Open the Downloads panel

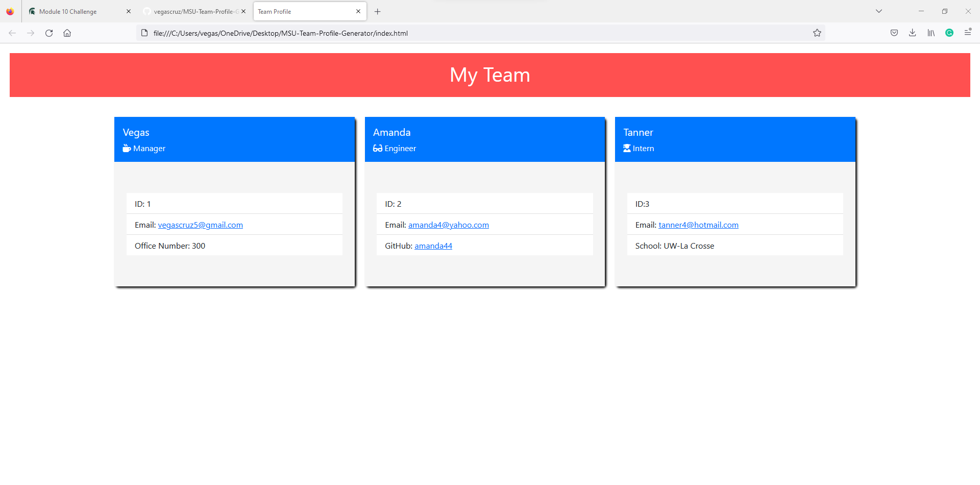point(912,33)
